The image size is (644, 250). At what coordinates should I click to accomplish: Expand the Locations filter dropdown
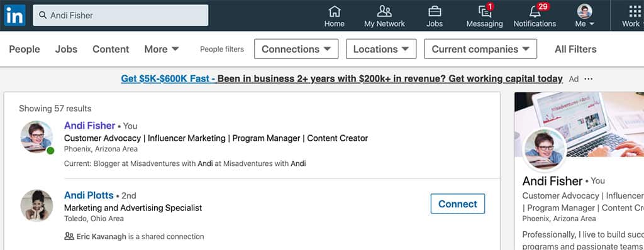click(x=381, y=49)
